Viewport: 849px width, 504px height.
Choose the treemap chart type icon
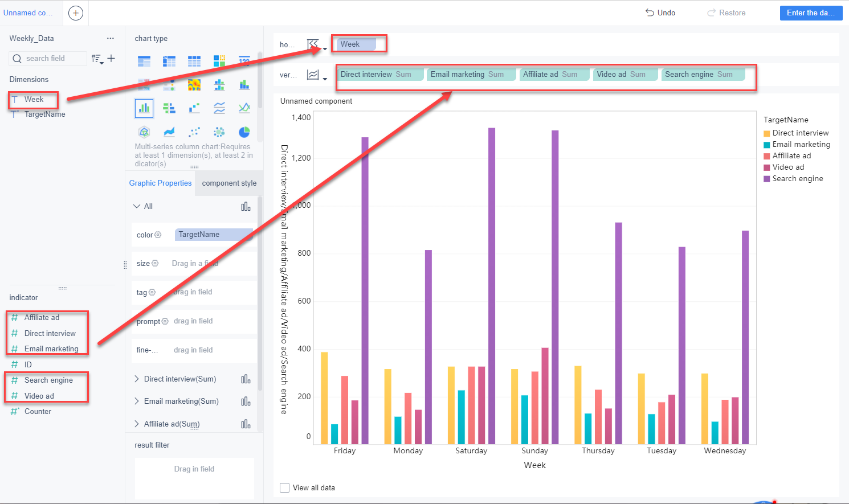point(219,61)
